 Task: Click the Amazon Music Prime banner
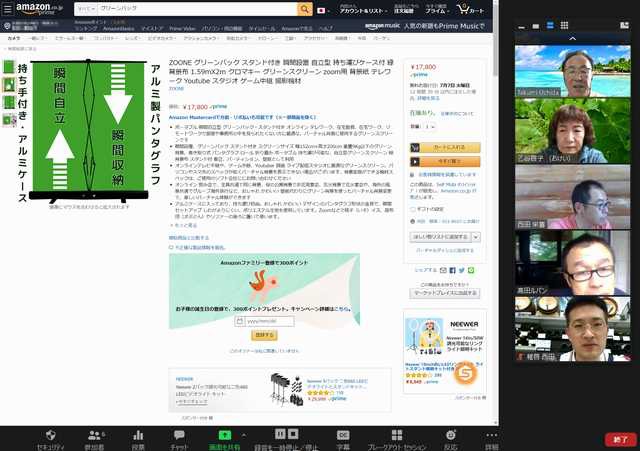tap(424, 26)
